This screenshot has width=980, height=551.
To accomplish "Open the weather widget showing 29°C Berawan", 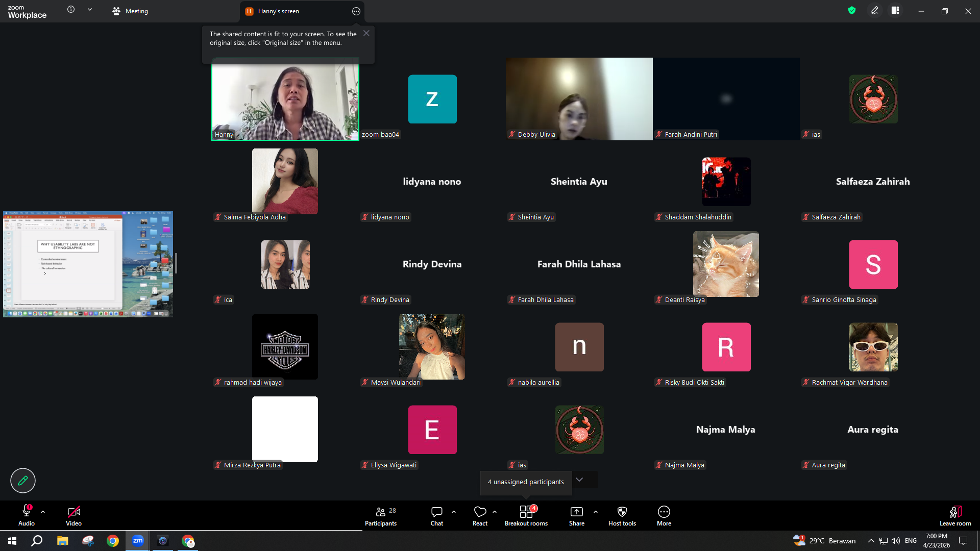I will [x=824, y=541].
